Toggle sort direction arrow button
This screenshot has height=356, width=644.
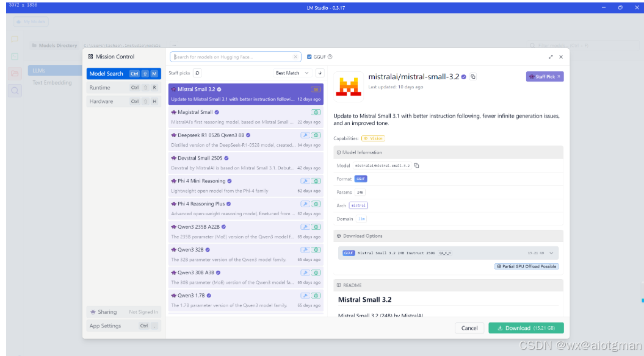click(x=320, y=73)
